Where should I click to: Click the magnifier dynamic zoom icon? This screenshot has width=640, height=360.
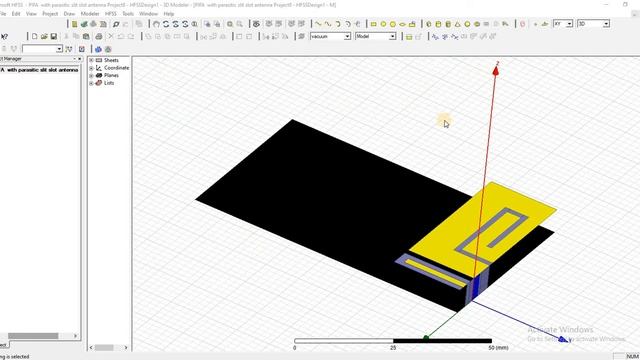pyautogui.click(x=195, y=24)
